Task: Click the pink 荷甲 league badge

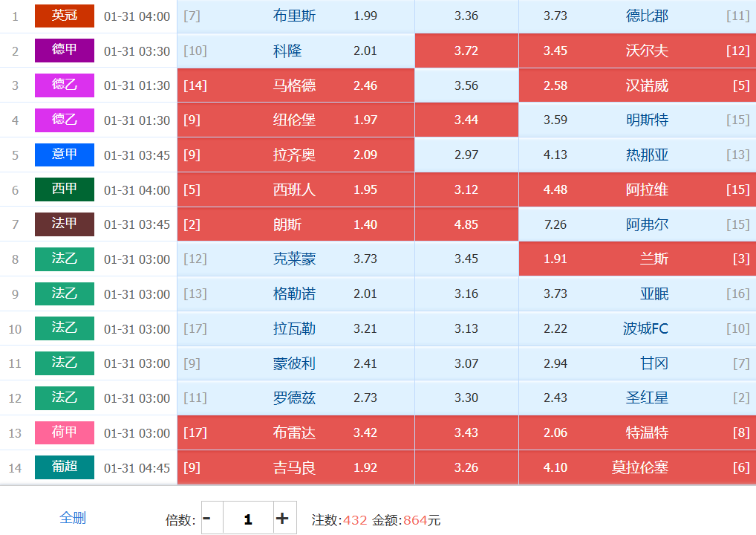Action: coord(65,432)
